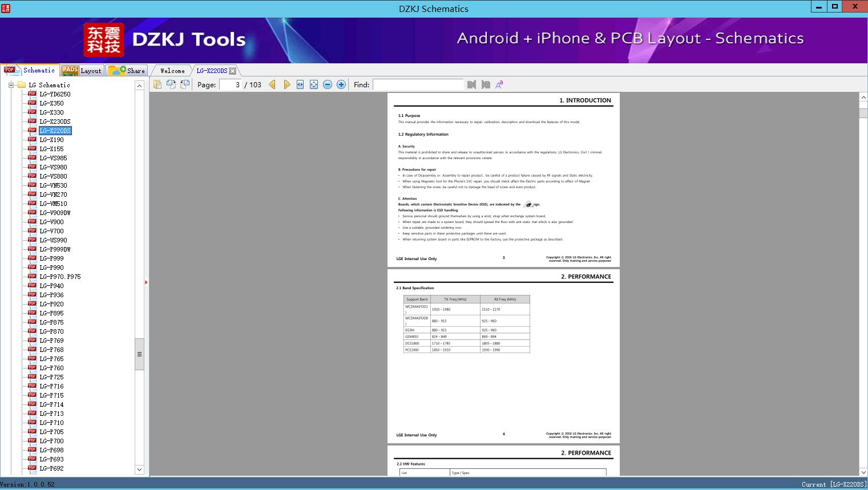This screenshot has width=868, height=490.
Task: Click the Find text field
Action: click(x=418, y=84)
